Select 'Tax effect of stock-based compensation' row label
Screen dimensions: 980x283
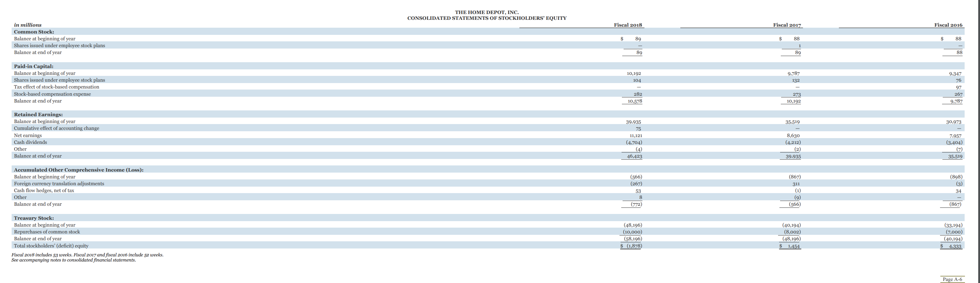pyautogui.click(x=56, y=87)
